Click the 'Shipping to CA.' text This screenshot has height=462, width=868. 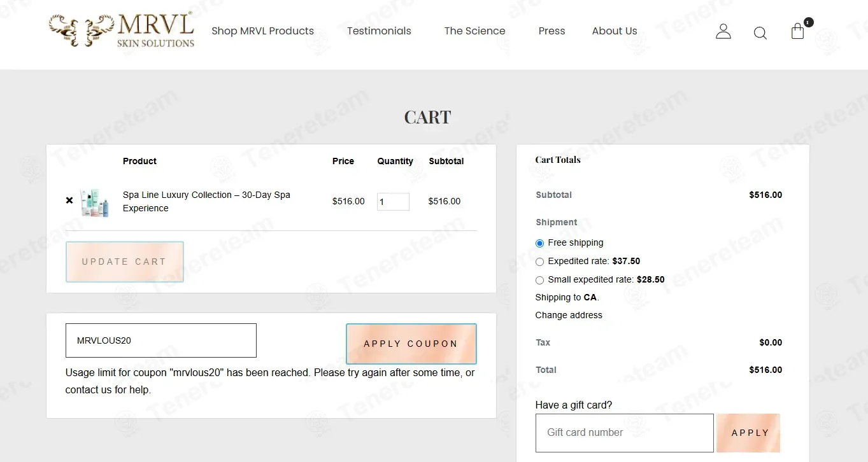[567, 297]
